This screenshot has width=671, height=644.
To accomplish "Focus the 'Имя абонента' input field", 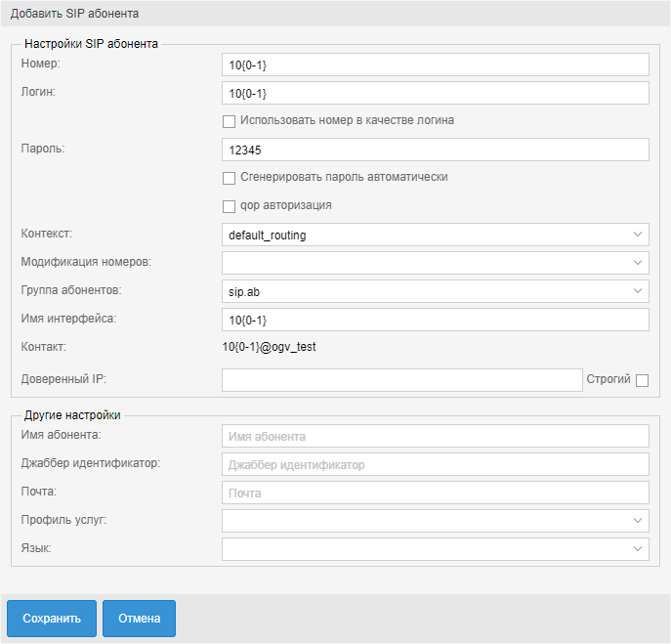I will tap(435, 436).
